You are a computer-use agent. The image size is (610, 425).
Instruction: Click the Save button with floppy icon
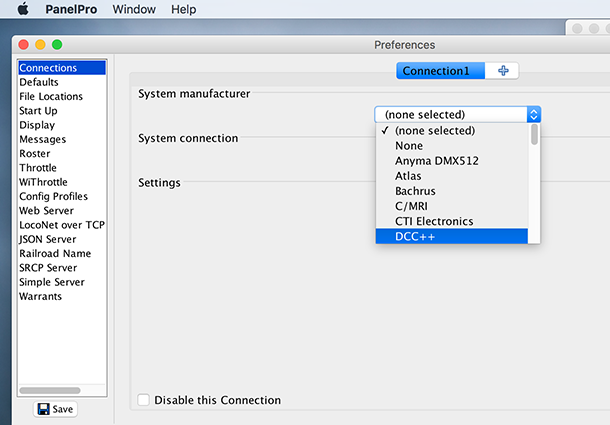pyautogui.click(x=55, y=409)
